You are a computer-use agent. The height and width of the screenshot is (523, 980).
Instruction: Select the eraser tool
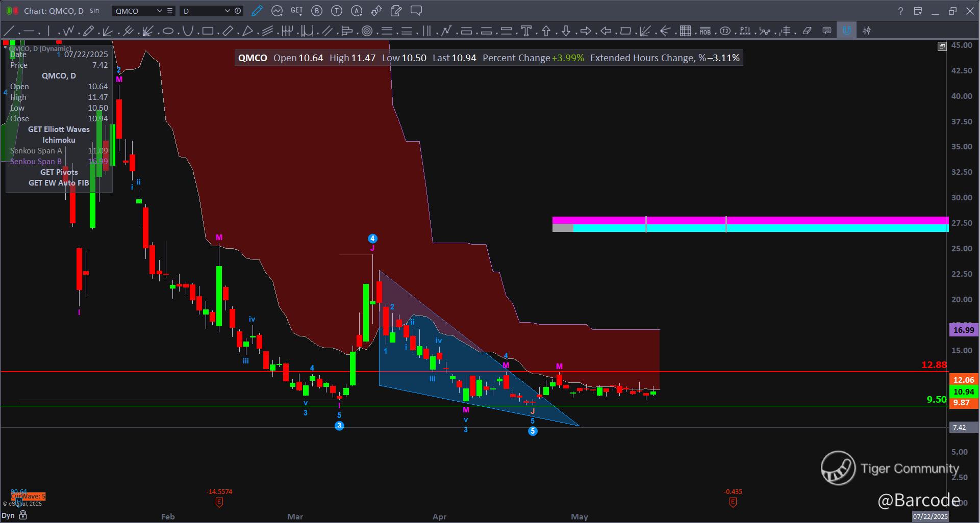pyautogui.click(x=807, y=31)
